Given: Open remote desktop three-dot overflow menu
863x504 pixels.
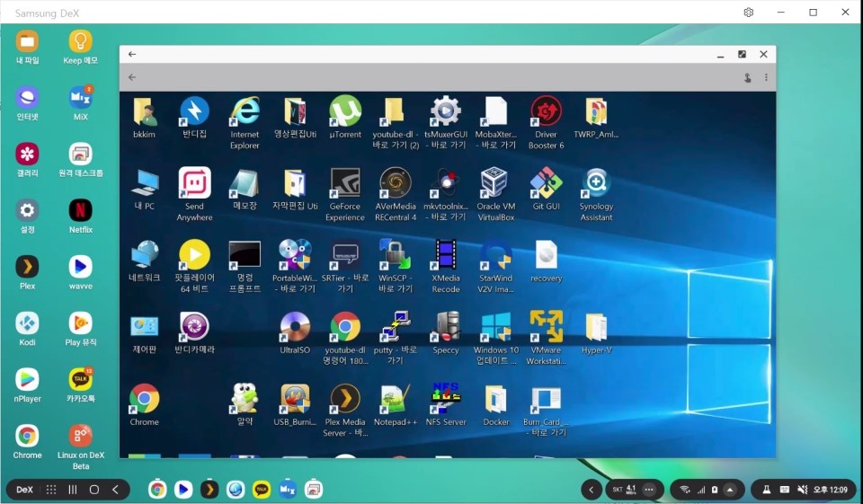Looking at the screenshot, I should [x=766, y=77].
